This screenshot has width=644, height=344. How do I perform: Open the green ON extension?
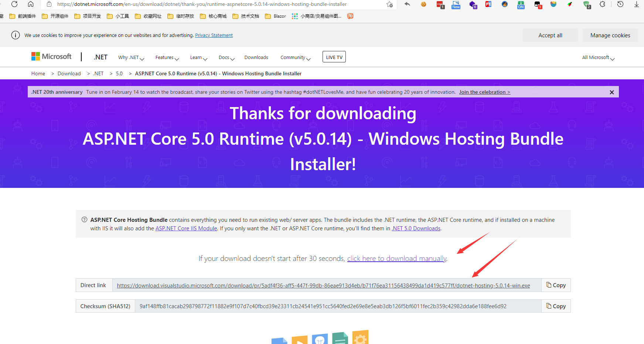(521, 5)
